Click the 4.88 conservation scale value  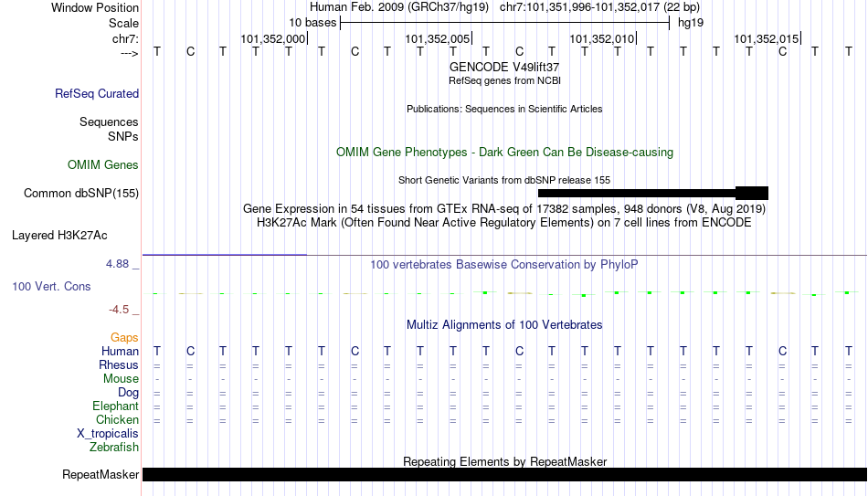point(117,264)
